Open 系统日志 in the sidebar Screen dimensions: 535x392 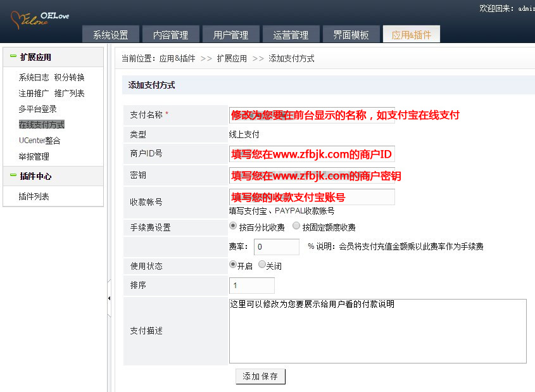(x=34, y=77)
